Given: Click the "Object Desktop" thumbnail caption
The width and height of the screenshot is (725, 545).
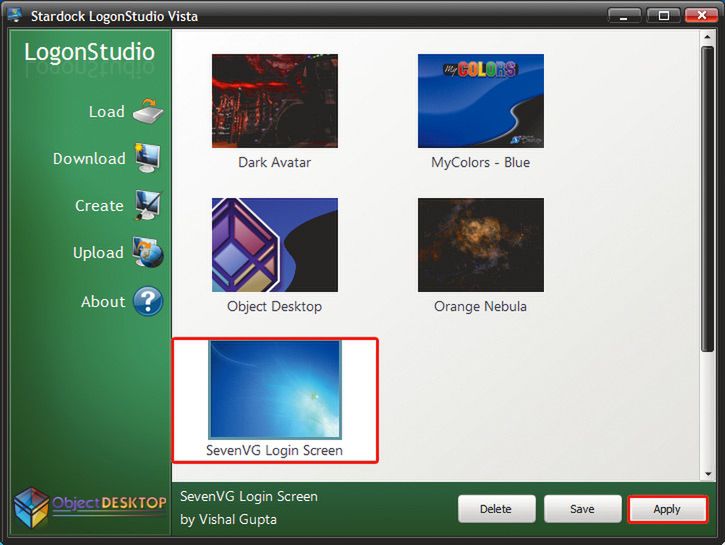Looking at the screenshot, I should [275, 306].
